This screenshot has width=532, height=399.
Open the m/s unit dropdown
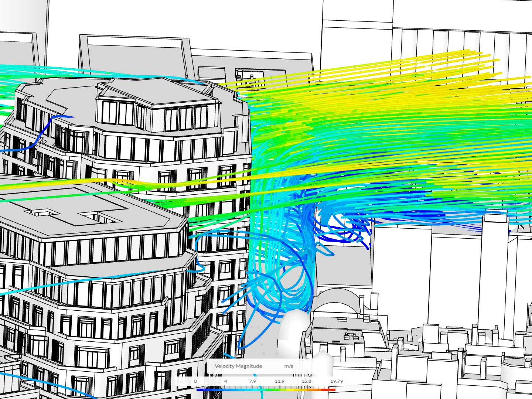(289, 366)
